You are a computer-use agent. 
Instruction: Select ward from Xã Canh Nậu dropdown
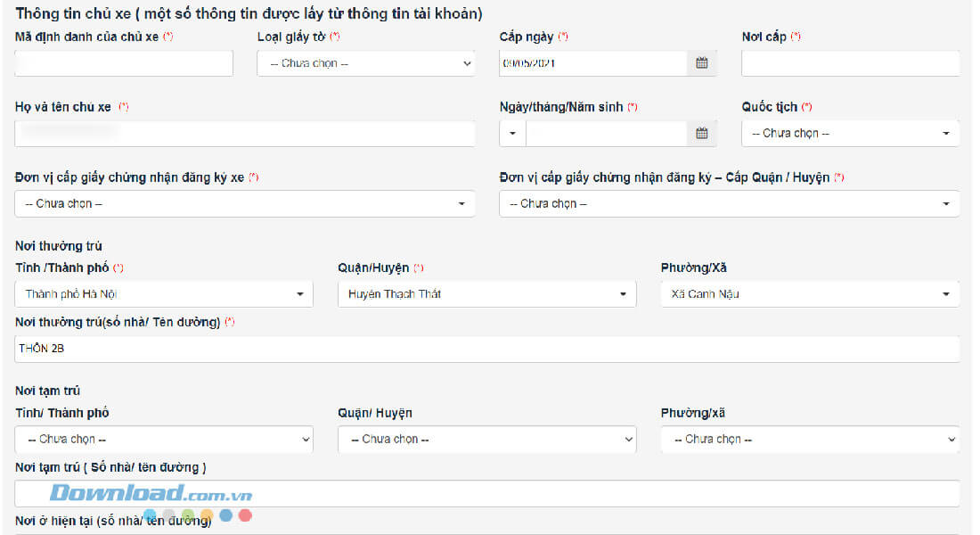click(x=810, y=294)
